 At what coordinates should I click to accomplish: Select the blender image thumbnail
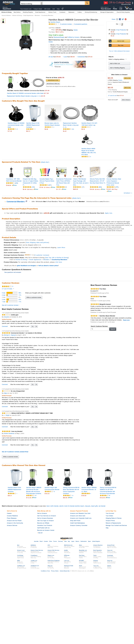coord(3,21)
